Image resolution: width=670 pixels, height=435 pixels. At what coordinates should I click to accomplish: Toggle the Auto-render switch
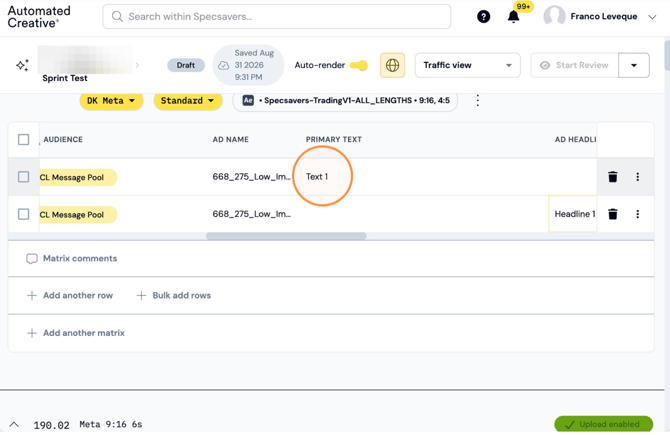(359, 65)
